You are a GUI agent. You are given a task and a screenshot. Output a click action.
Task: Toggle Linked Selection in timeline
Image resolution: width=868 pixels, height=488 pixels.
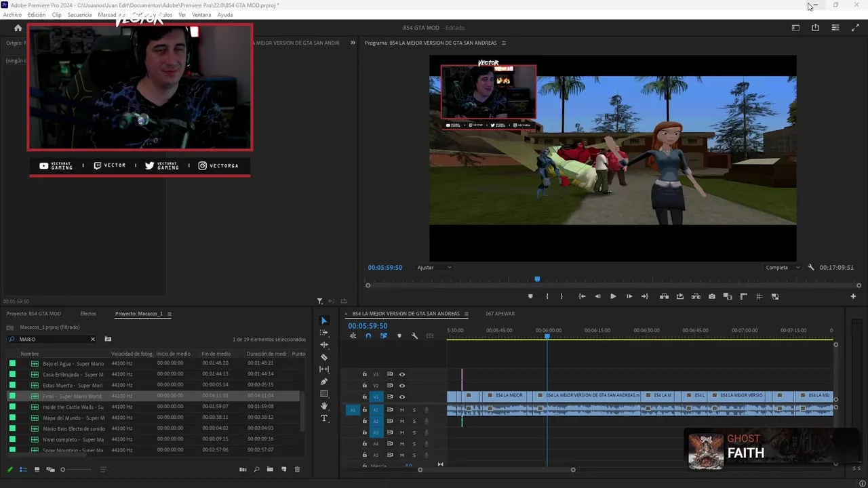[x=383, y=335]
